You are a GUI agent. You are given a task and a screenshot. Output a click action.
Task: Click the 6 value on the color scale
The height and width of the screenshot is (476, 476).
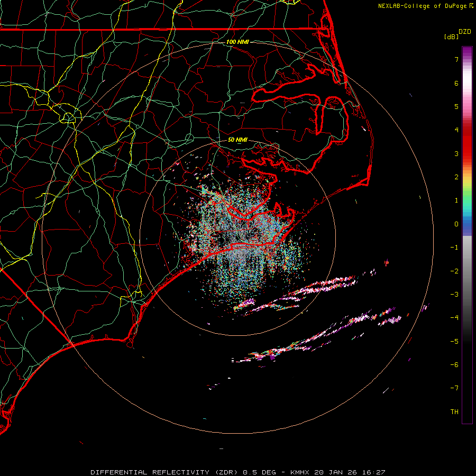(456, 83)
